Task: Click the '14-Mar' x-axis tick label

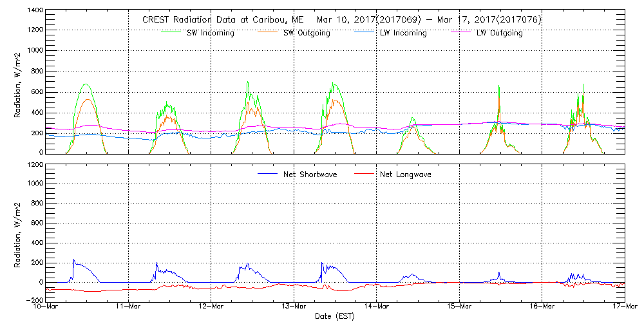Action: coord(377,307)
